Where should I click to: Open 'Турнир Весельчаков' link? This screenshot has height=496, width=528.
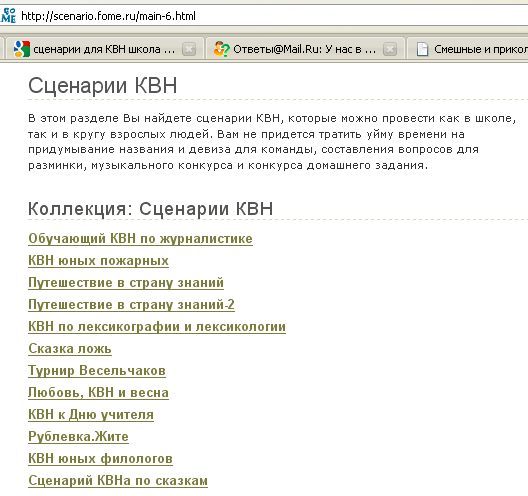click(97, 370)
